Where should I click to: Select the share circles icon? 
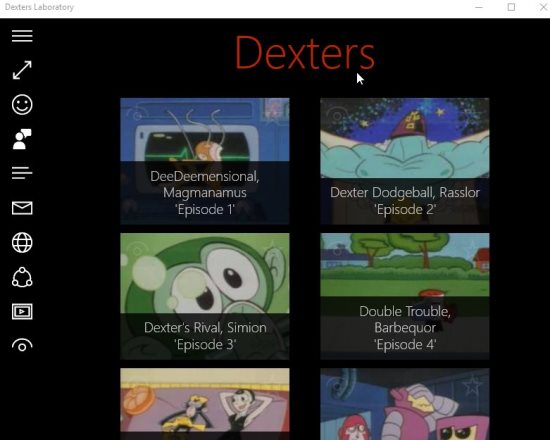coord(22,277)
